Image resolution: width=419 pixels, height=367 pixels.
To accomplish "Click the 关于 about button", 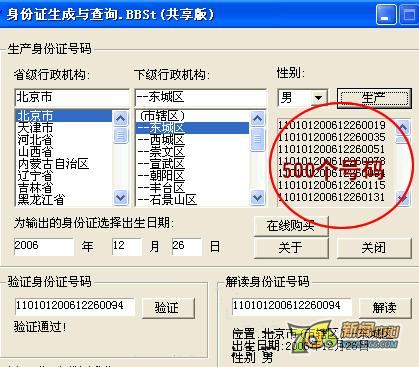I will [x=291, y=247].
